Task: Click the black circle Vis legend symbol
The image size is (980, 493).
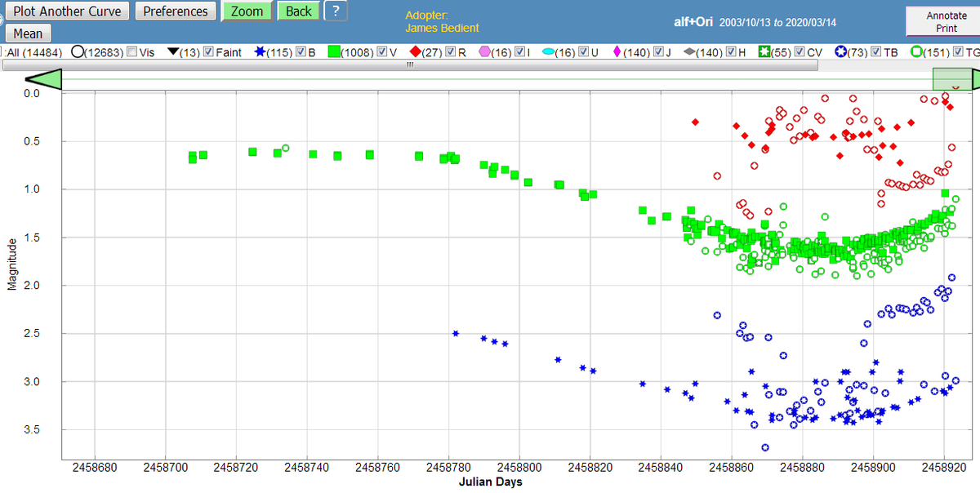Action: [x=78, y=52]
